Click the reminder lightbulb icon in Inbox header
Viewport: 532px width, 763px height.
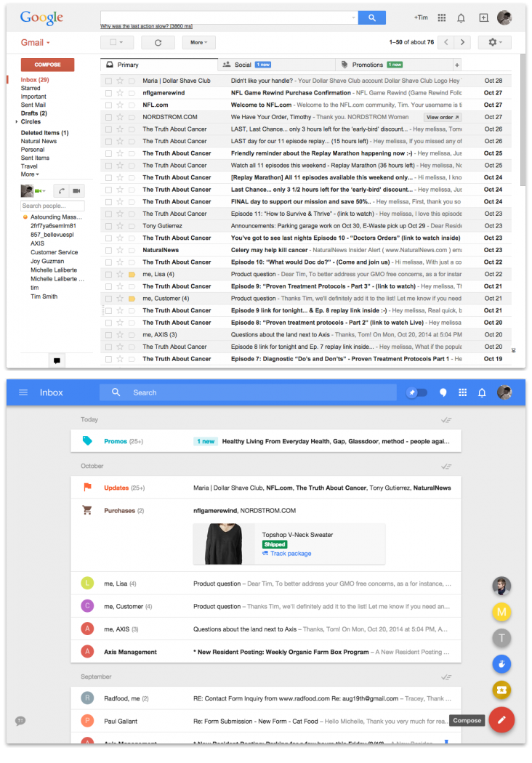443,392
